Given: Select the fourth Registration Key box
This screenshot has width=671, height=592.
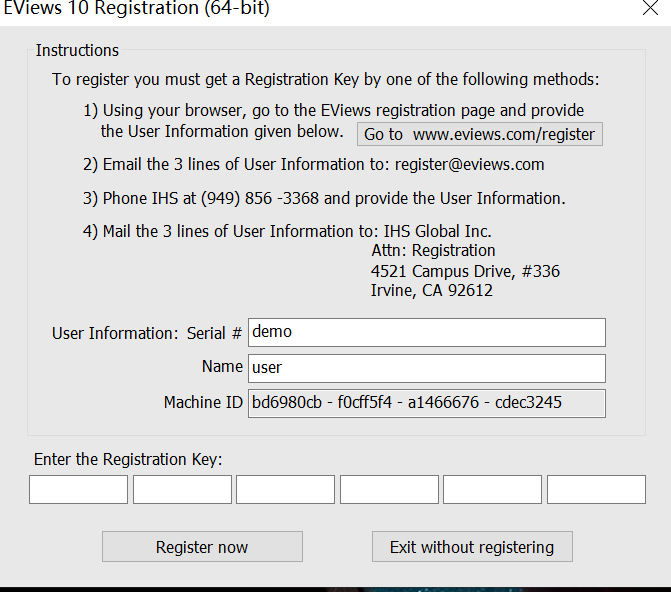Looking at the screenshot, I should 389,489.
